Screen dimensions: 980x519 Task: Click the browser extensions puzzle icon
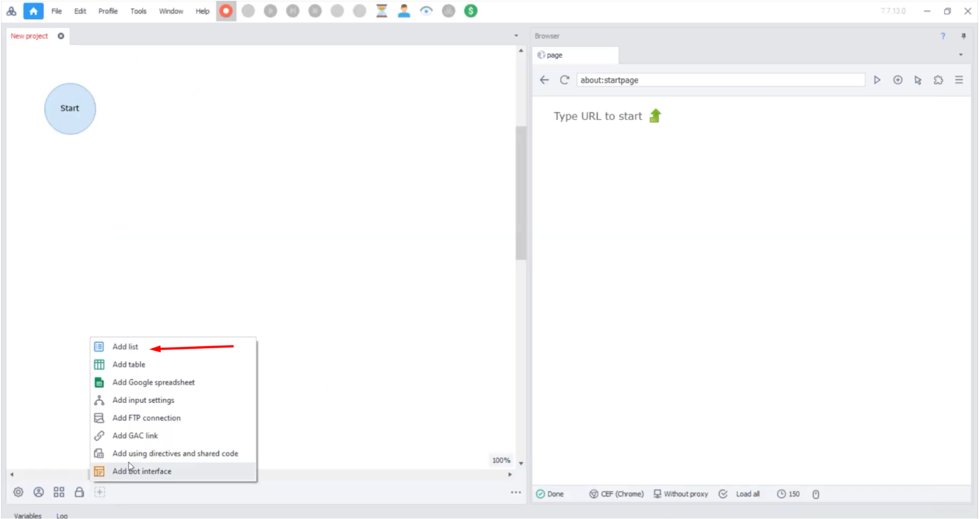tap(938, 80)
